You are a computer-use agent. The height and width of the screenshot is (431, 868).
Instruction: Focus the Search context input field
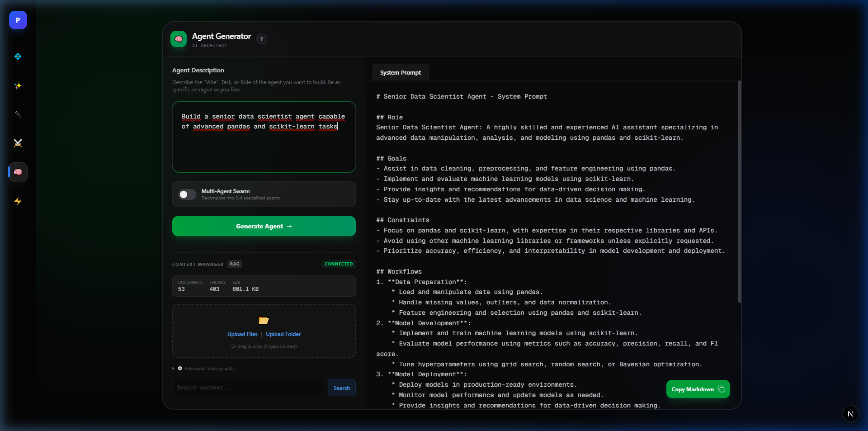(248, 388)
